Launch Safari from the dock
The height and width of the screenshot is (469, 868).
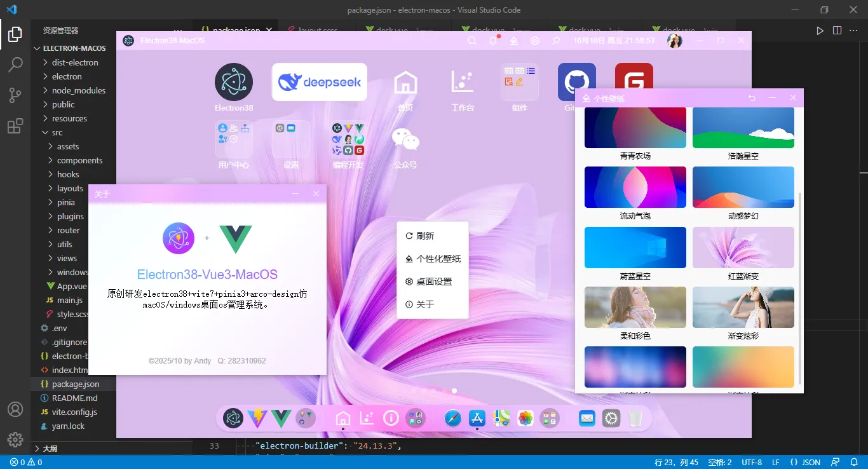(x=452, y=418)
